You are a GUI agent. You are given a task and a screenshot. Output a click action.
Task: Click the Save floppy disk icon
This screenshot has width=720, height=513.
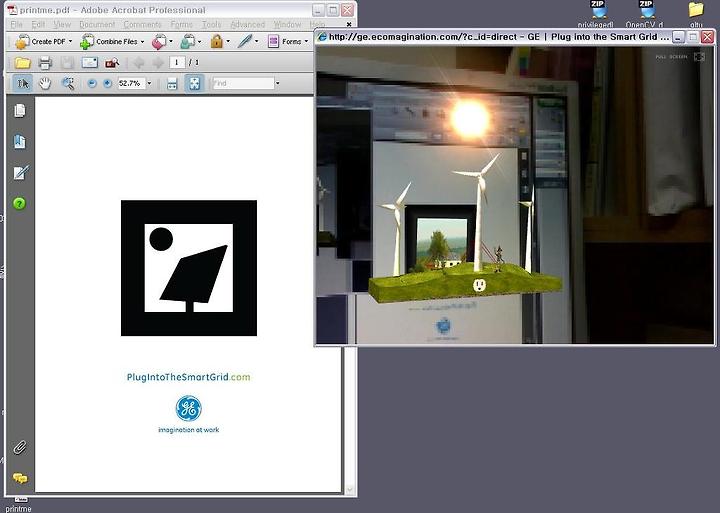(x=67, y=63)
